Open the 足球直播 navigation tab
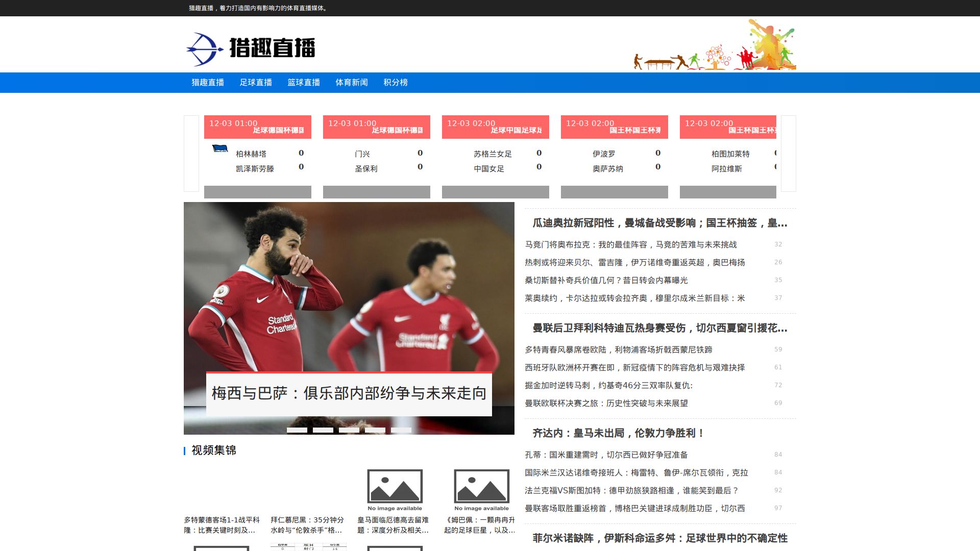The height and width of the screenshot is (551, 980). (x=256, y=83)
